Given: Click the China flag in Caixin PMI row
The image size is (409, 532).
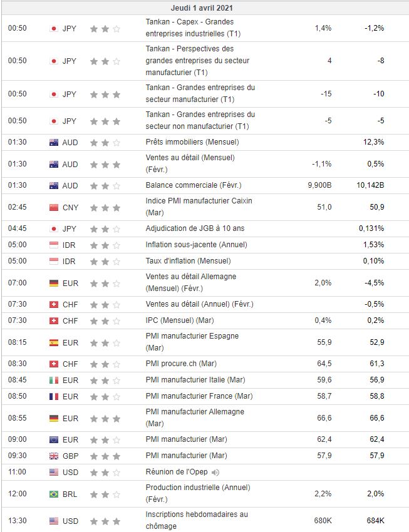Looking at the screenshot, I should click(54, 207).
